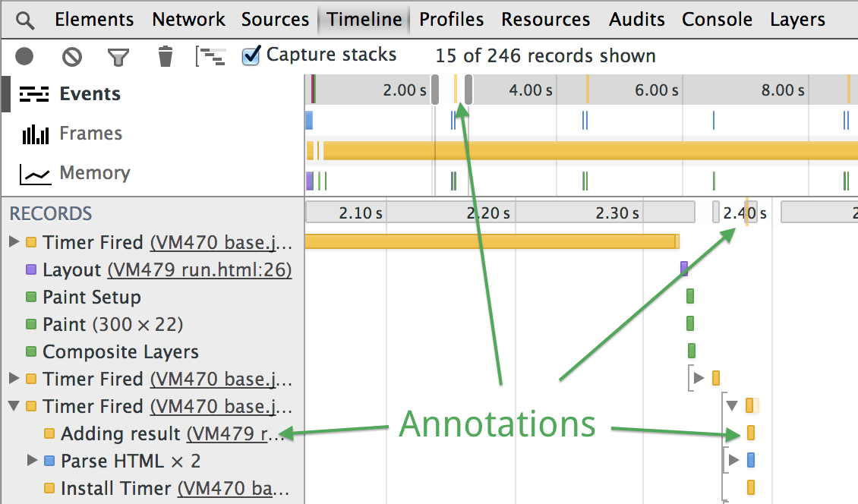Expand the Parse HTML × 2 record

31,461
